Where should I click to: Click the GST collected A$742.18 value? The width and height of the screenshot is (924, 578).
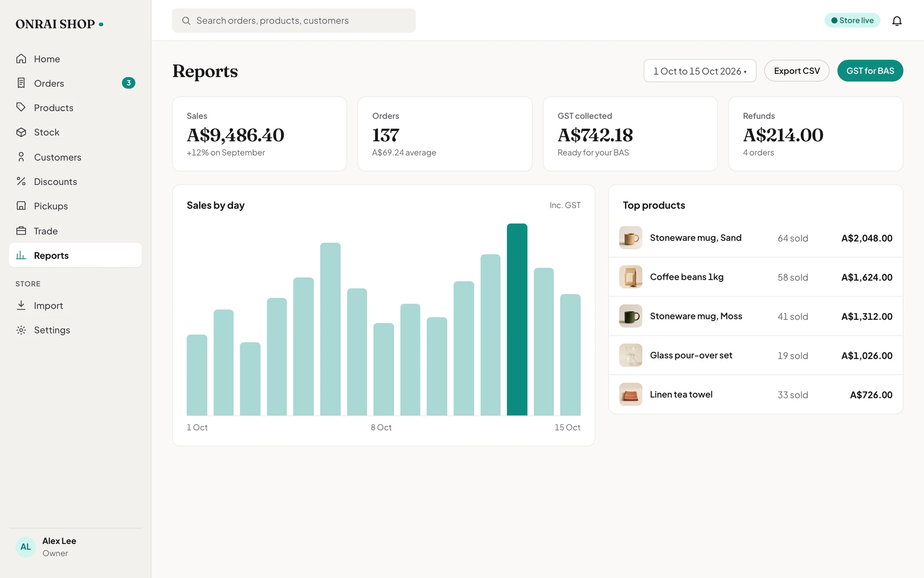point(595,135)
